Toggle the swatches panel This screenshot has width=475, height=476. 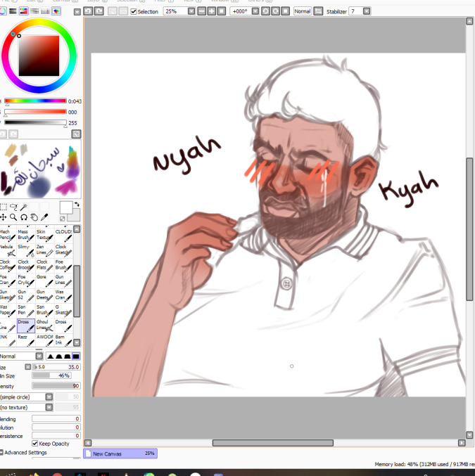tap(45, 11)
